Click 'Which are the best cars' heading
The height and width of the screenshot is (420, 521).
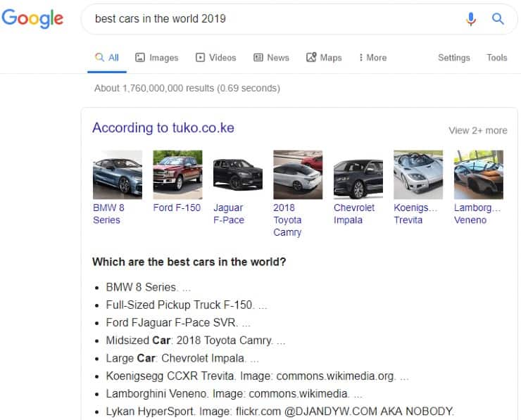(189, 262)
